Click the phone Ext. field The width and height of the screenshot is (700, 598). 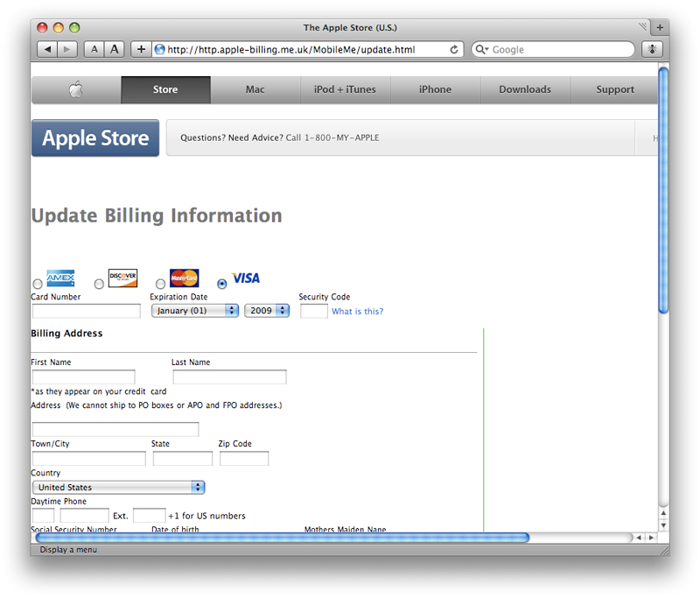(150, 516)
